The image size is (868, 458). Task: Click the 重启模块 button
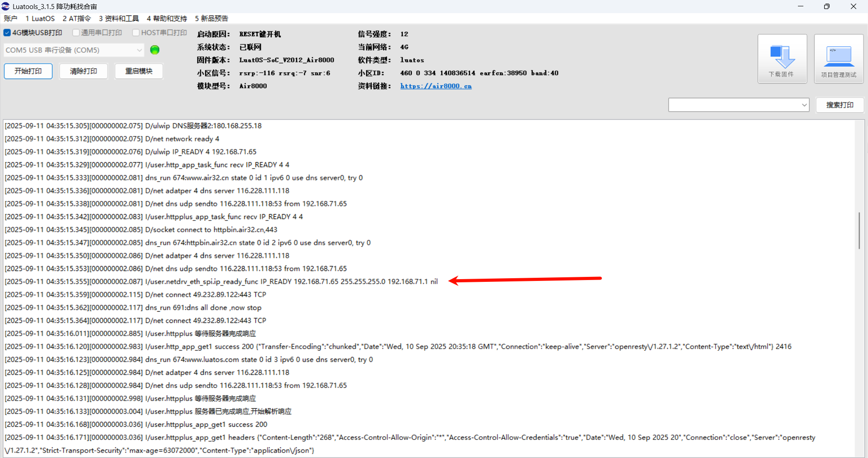click(x=139, y=71)
